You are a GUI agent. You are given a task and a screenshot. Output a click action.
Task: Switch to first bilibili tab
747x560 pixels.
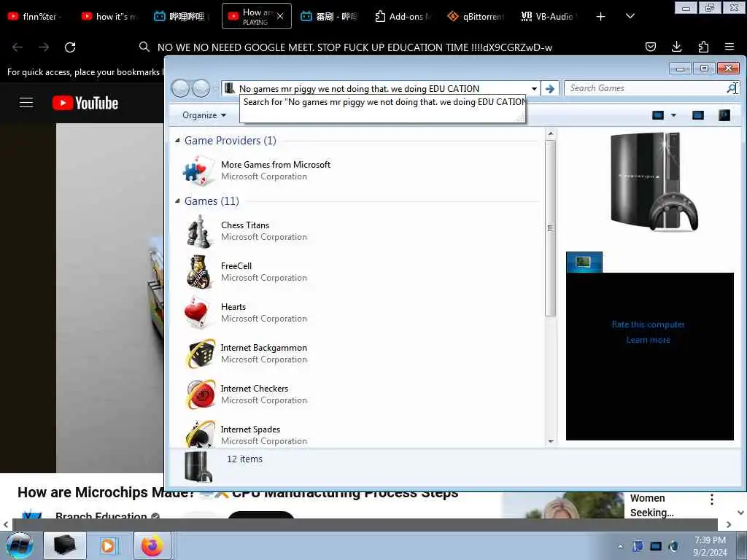pos(182,17)
